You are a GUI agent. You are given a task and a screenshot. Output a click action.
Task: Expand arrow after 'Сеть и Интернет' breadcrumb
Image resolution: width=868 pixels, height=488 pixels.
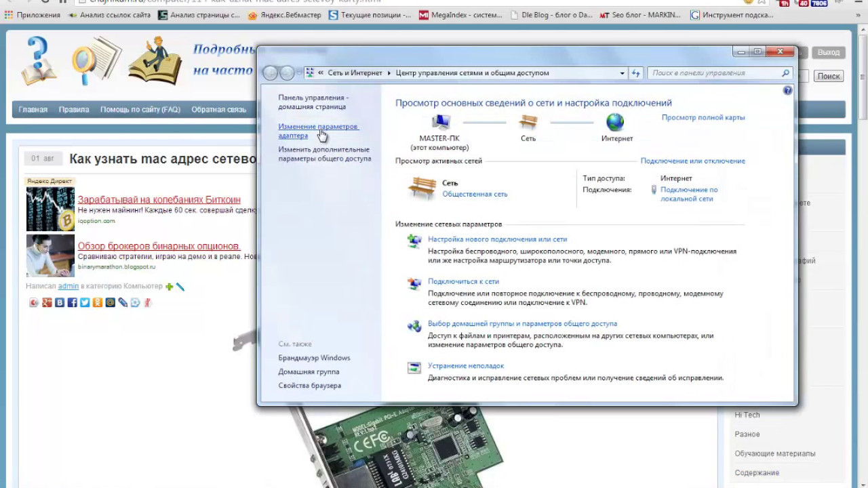click(x=389, y=73)
